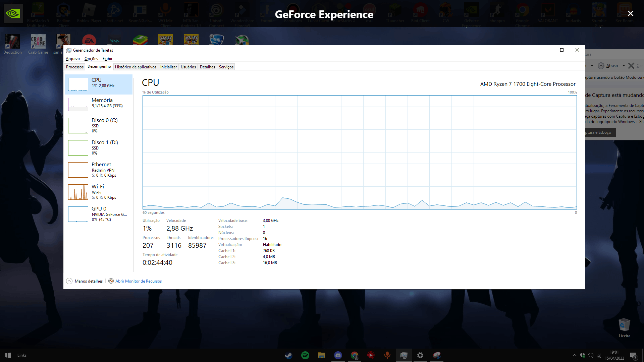The image size is (644, 362).
Task: Open Disco 1 (D:) performance view
Action: pyautogui.click(x=104, y=147)
